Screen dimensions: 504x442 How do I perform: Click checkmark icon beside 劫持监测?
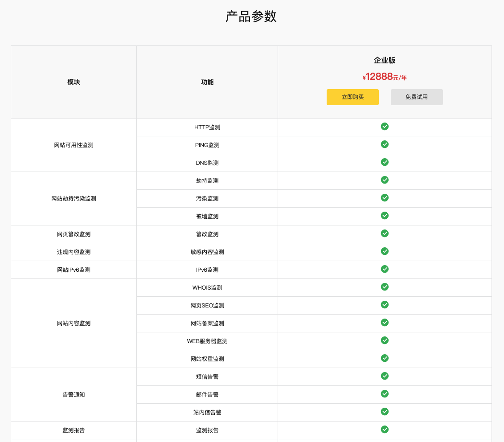pos(385,180)
